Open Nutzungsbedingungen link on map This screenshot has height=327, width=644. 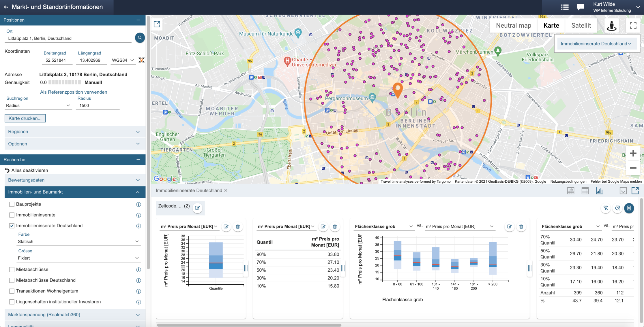coord(568,182)
